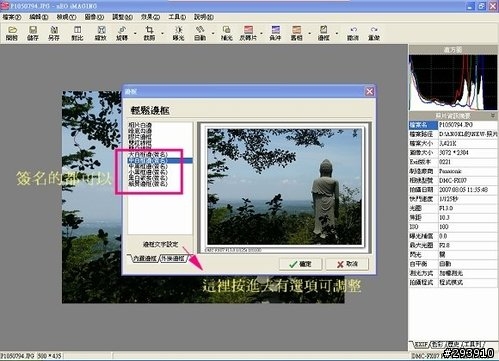Open the 效果 (Effects) menu

(x=150, y=17)
